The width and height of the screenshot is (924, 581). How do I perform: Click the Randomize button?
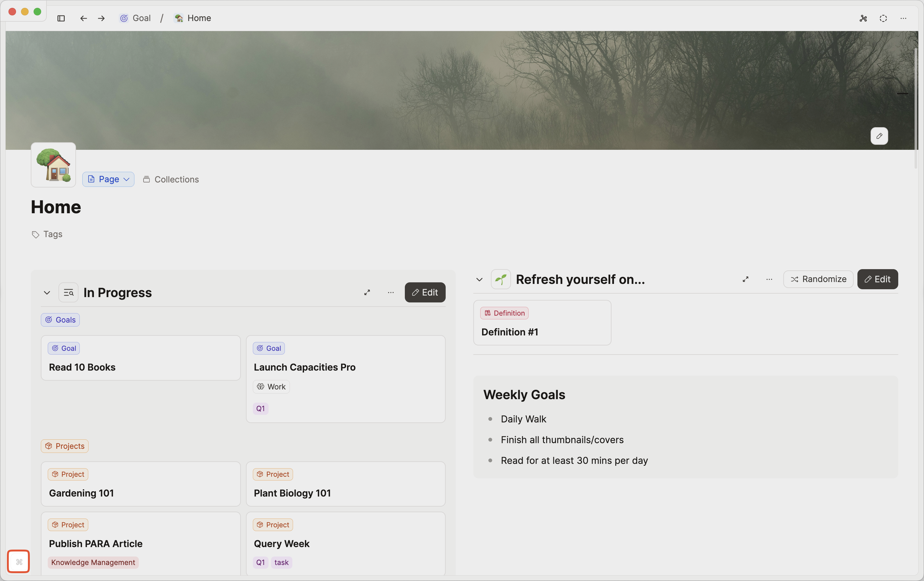(818, 279)
